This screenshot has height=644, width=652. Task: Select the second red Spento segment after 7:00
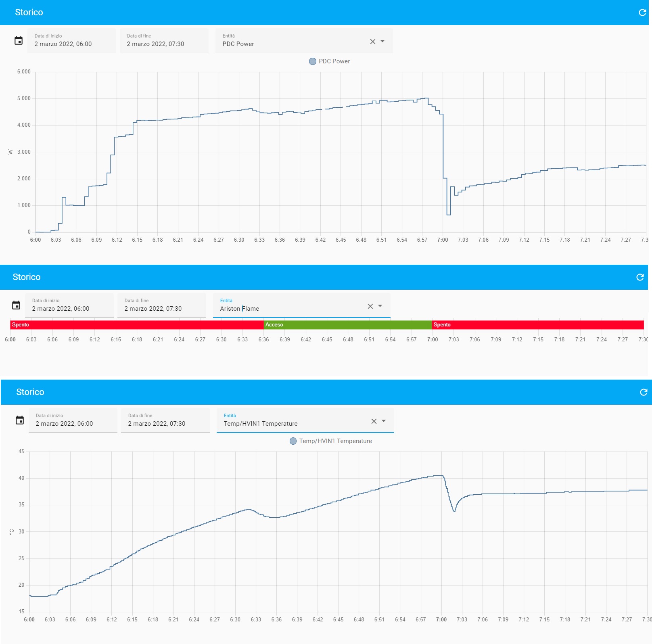click(x=538, y=325)
